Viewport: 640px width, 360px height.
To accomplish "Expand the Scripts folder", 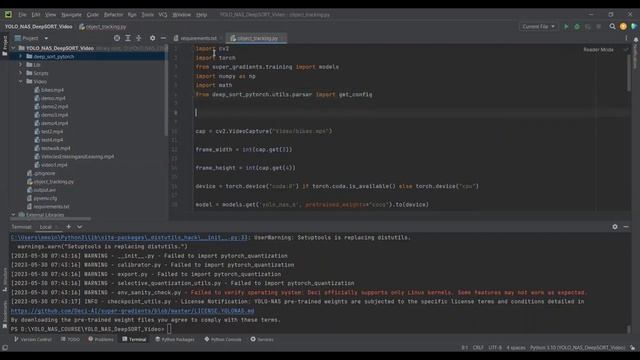I will (x=21, y=73).
